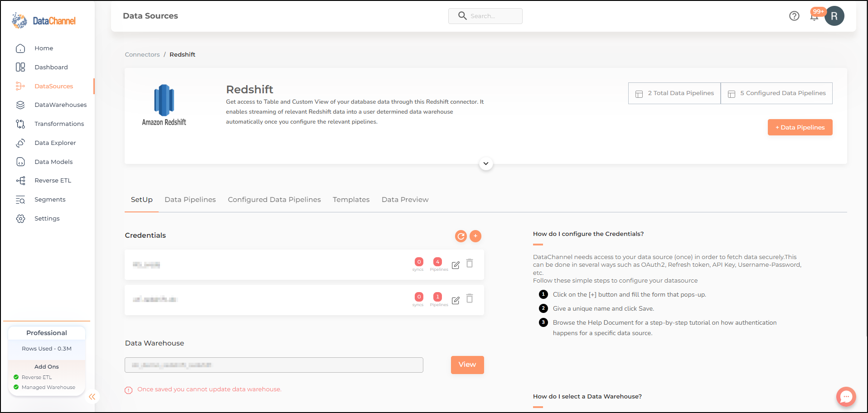Click the Amazon Redshift logo

[164, 105]
